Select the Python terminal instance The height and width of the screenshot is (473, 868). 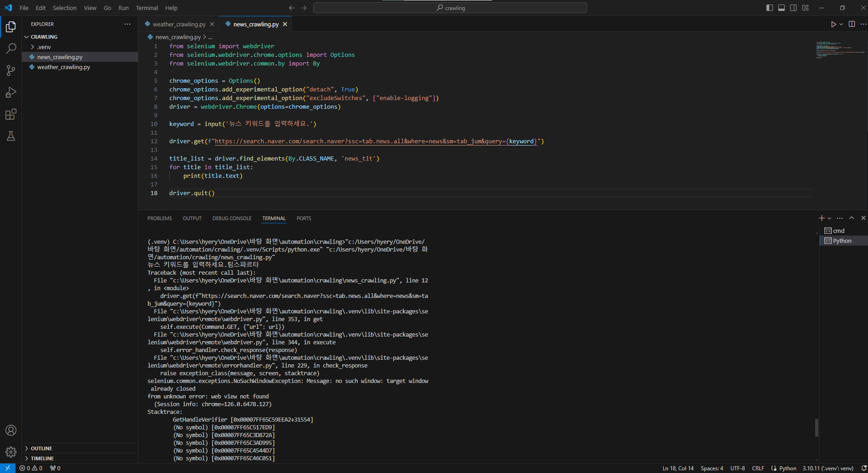point(844,241)
